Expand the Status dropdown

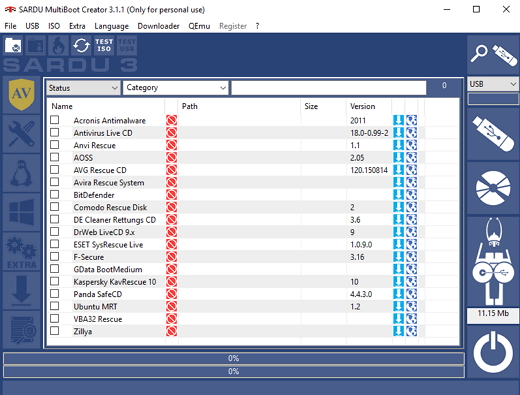tap(83, 88)
